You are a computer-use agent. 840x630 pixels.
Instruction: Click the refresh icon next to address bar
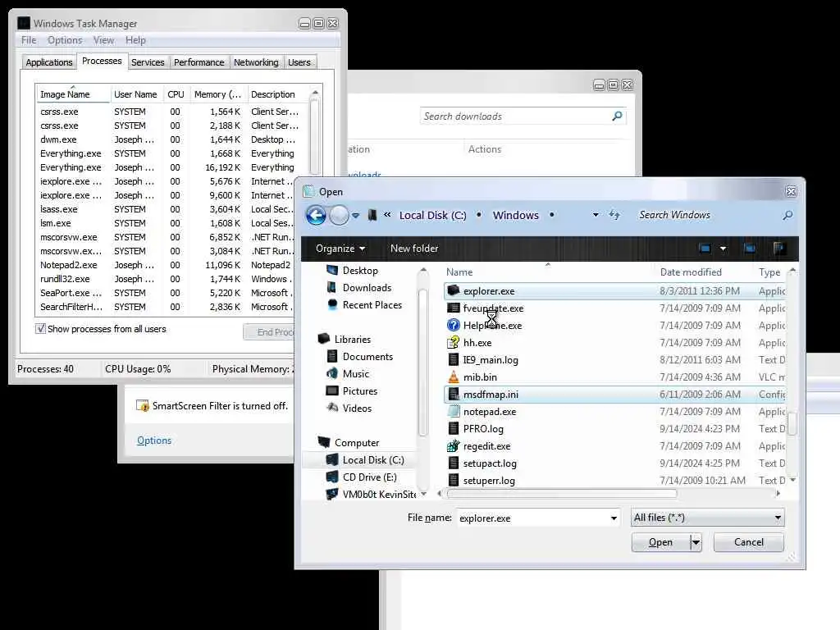point(614,216)
